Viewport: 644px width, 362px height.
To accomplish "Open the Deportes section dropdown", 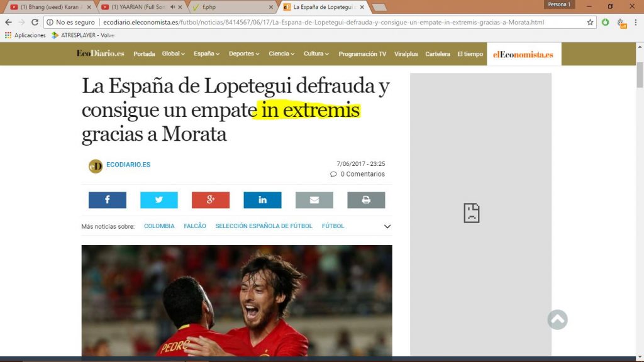I will [x=244, y=54].
